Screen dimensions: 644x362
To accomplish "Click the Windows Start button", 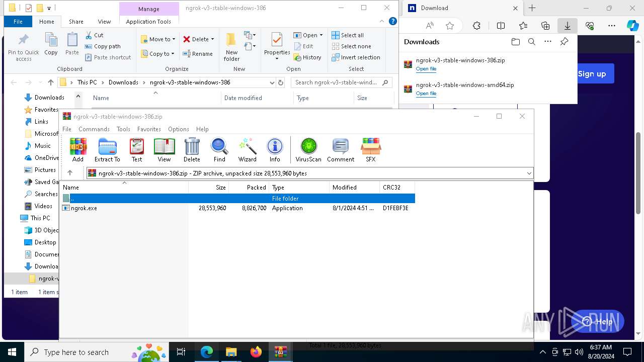I will click(12, 352).
